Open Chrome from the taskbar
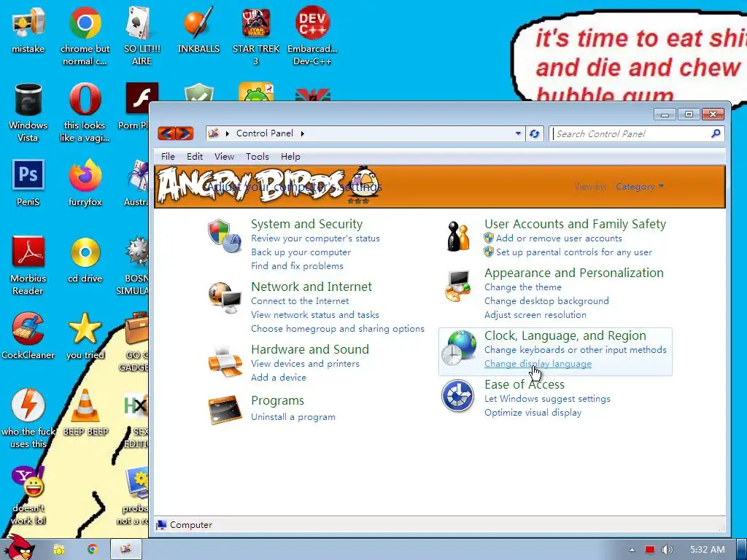This screenshot has width=747, height=560. [x=93, y=549]
